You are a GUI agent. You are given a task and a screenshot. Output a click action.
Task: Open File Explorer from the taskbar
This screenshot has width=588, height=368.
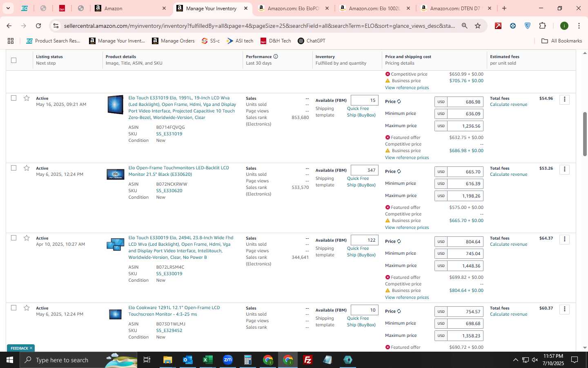pyautogui.click(x=167, y=360)
